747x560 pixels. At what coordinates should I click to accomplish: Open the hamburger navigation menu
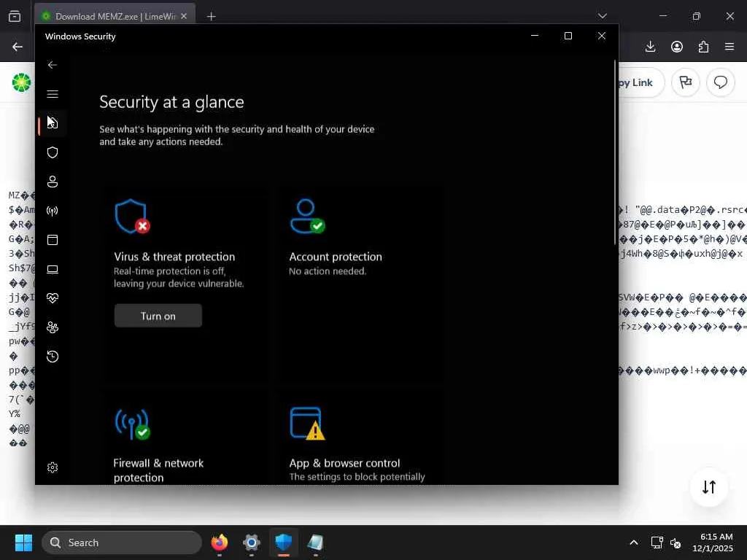pyautogui.click(x=53, y=94)
